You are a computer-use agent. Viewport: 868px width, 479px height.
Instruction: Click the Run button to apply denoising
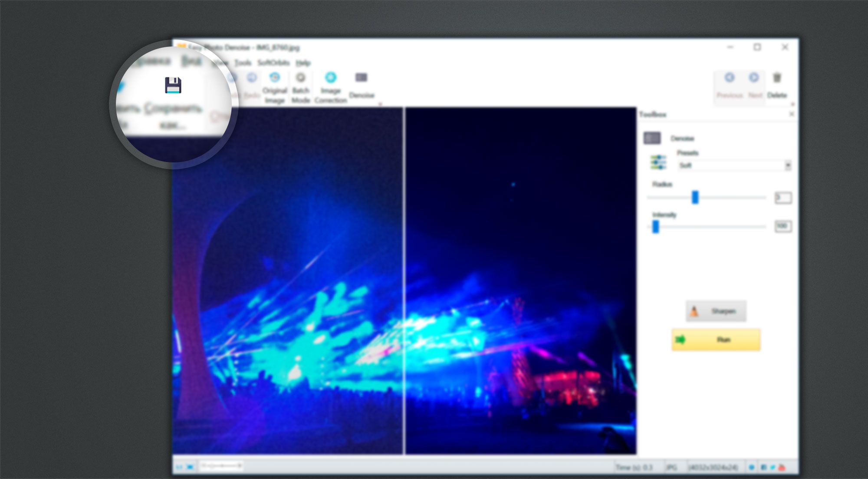(x=716, y=339)
